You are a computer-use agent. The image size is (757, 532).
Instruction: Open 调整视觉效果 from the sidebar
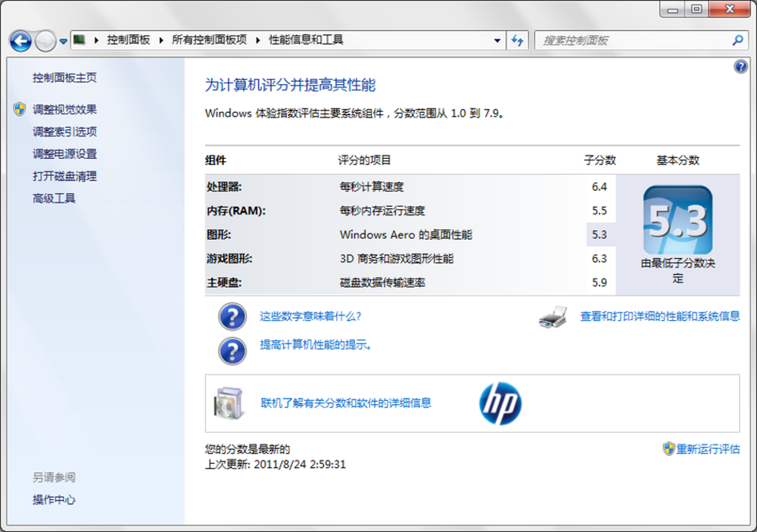click(64, 110)
